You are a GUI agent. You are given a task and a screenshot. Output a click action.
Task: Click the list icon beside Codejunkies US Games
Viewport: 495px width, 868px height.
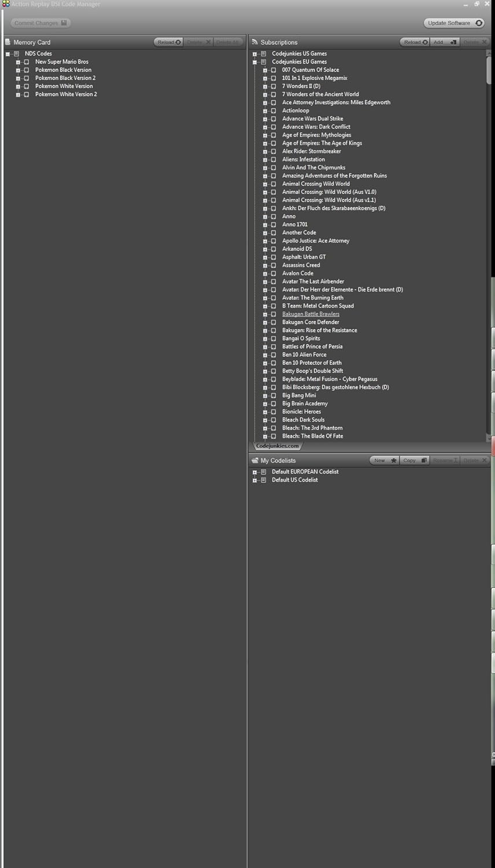pos(264,54)
